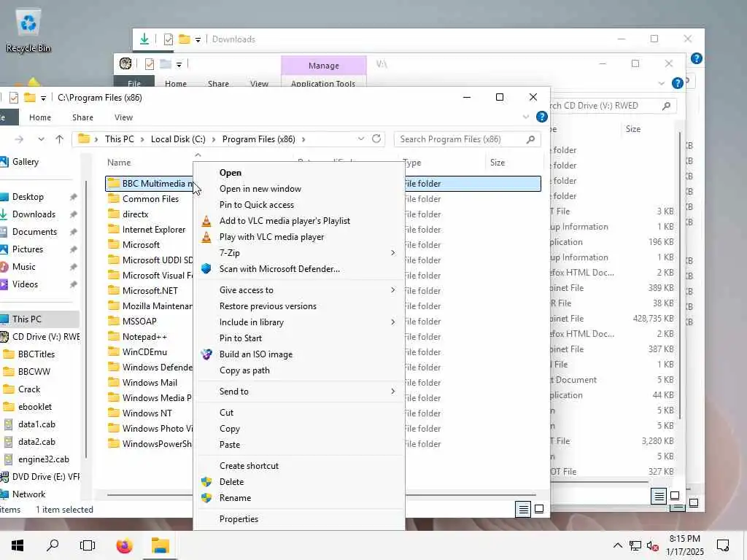
Task: Click the network tray icon
Action: [x=635, y=546]
